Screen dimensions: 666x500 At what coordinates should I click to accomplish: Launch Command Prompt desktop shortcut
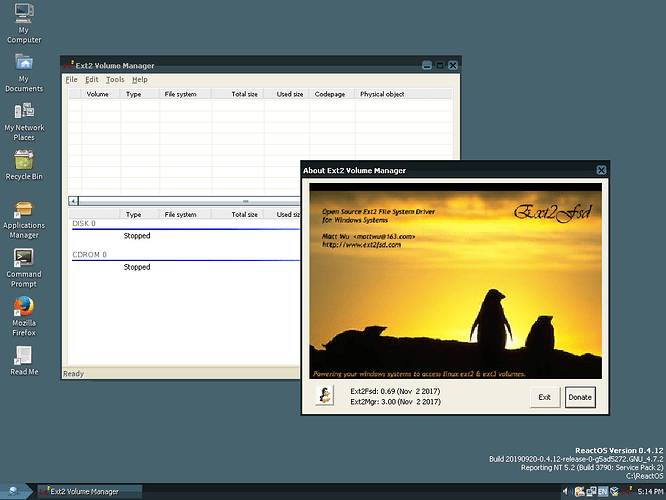24,268
